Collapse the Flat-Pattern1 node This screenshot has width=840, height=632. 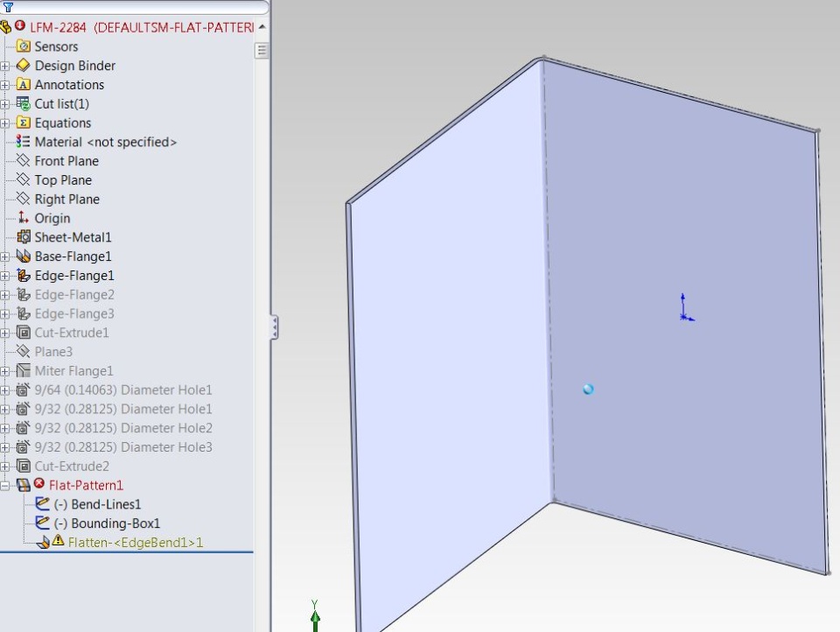(x=5, y=486)
